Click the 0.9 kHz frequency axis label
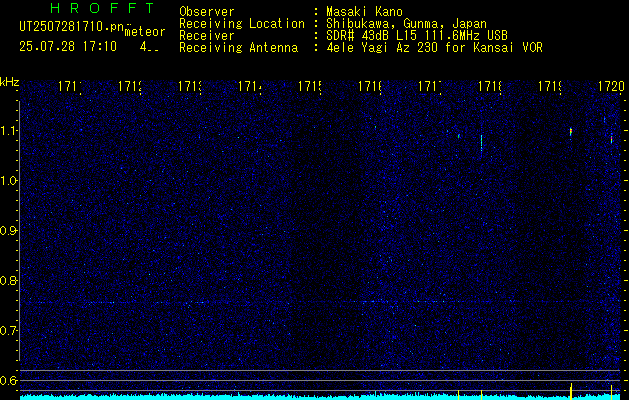 [x=8, y=230]
